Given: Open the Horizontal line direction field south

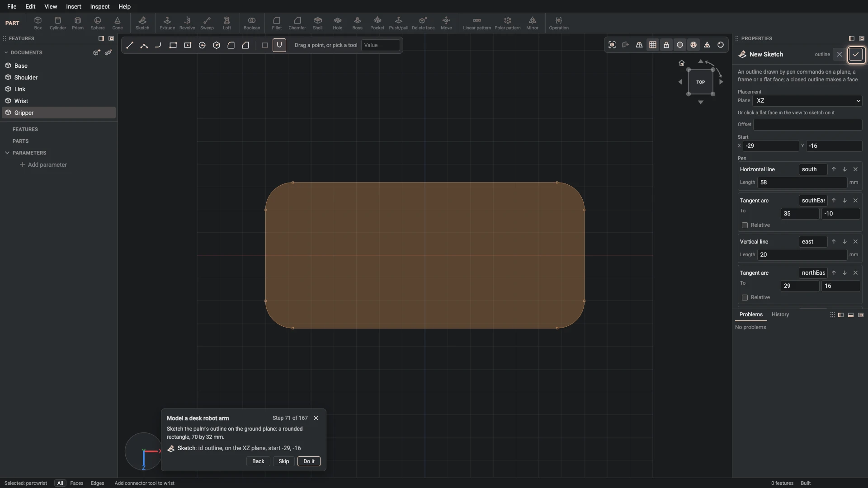Looking at the screenshot, I should coord(813,169).
